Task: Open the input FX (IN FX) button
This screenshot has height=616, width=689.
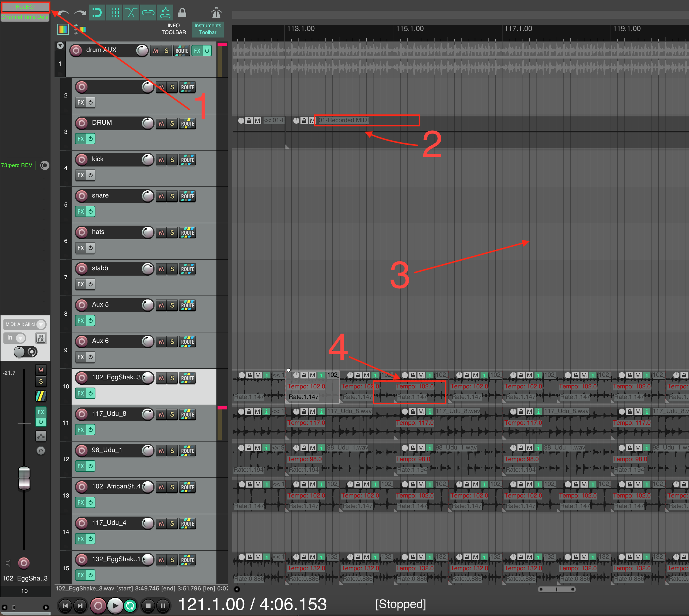Action: [41, 338]
